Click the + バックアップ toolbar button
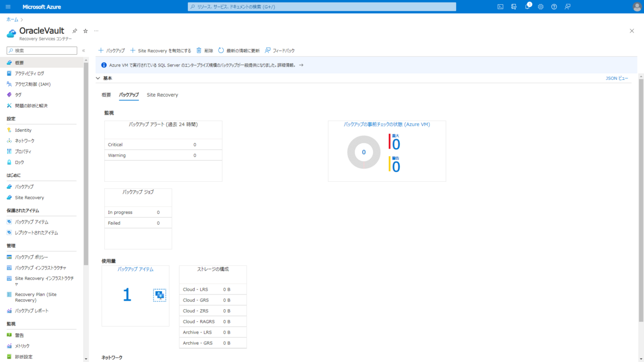644x362 pixels. tap(111, 50)
